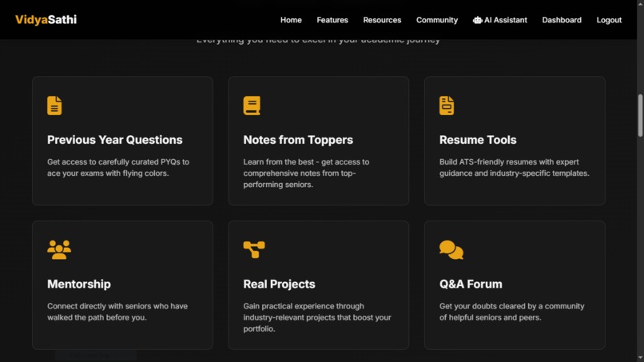Click the Q&A Forum card heading
The image size is (644, 362).
pos(471,284)
